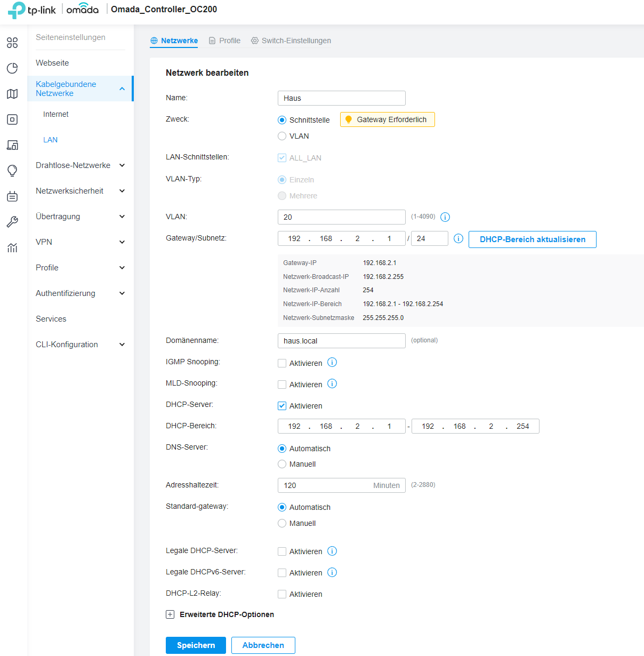Expand the CLI-Konfiguration menu
Viewport: 644px width, 656px height.
[122, 345]
